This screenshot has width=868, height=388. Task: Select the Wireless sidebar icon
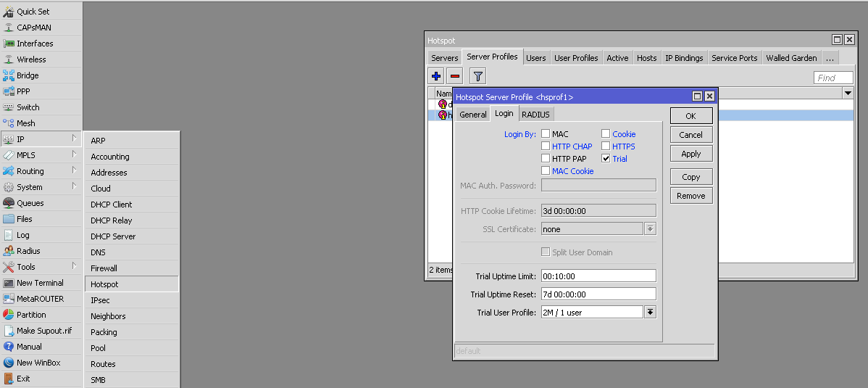click(x=9, y=59)
